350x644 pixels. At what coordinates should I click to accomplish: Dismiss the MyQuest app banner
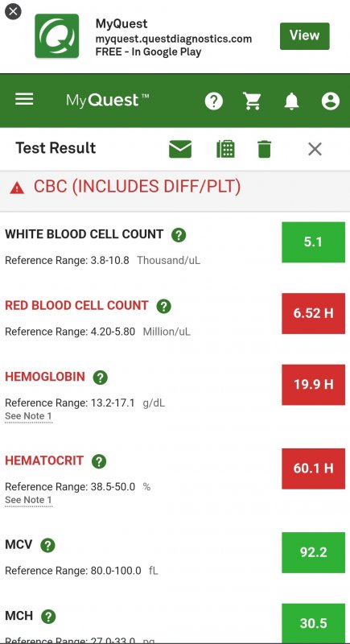pos(13,11)
